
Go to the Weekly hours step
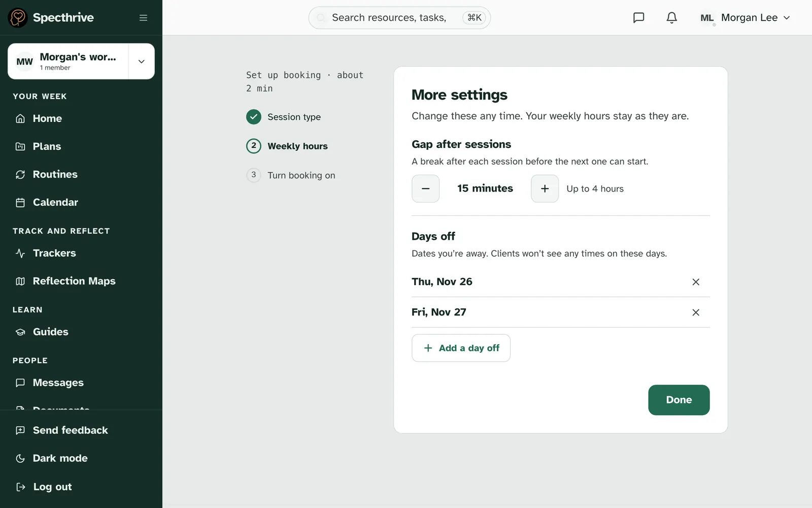(x=287, y=146)
